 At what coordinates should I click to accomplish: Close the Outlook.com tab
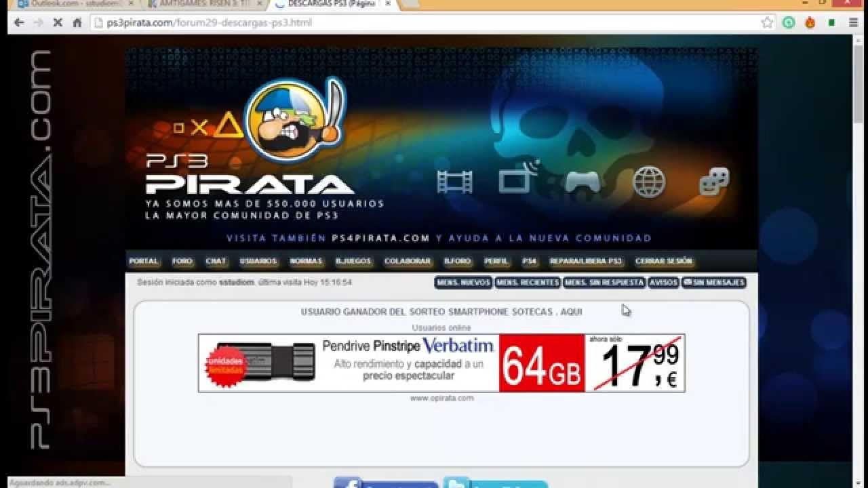(131, 4)
